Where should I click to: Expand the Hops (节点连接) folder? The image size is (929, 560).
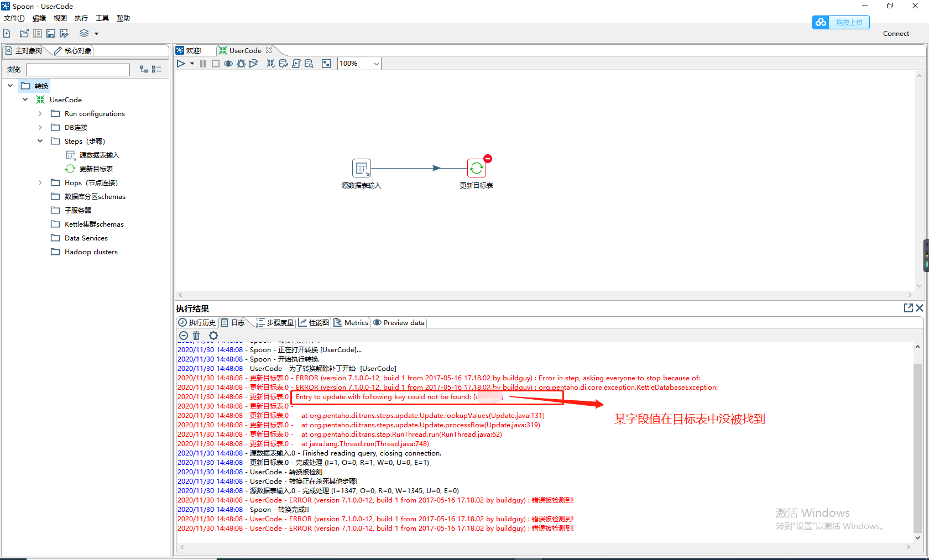tap(40, 182)
